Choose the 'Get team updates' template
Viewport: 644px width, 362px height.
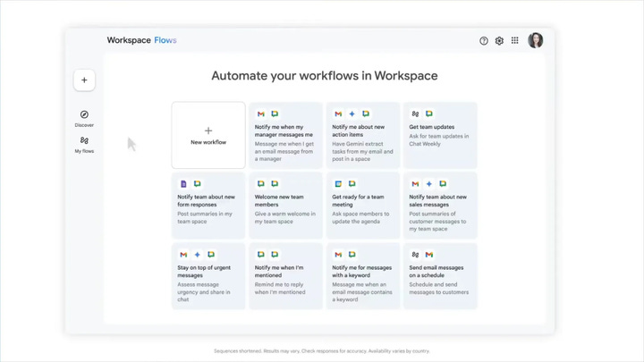(440, 135)
